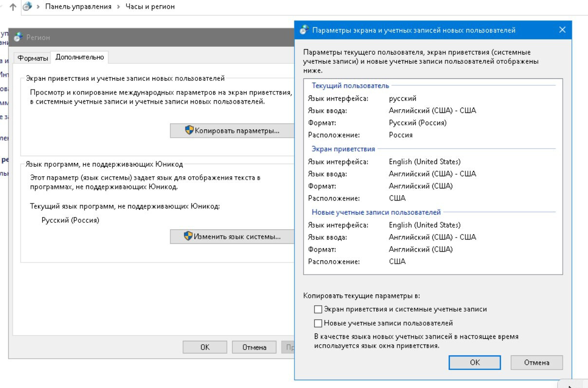The width and height of the screenshot is (588, 388).
Task: Tick the Новые учетные записи пользователей checkbox
Action: pyautogui.click(x=318, y=323)
